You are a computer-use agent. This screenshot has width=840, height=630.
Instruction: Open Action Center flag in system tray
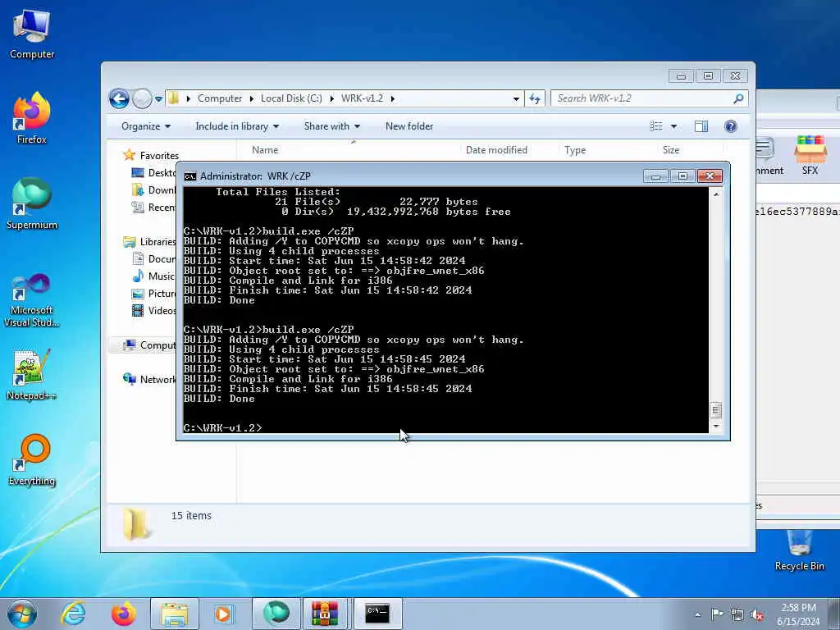(716, 614)
